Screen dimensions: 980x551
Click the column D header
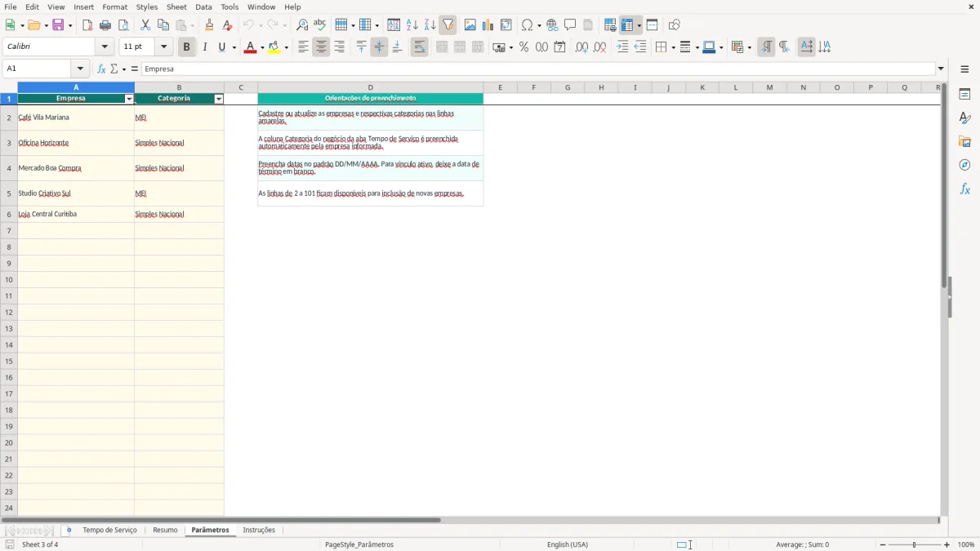370,87
